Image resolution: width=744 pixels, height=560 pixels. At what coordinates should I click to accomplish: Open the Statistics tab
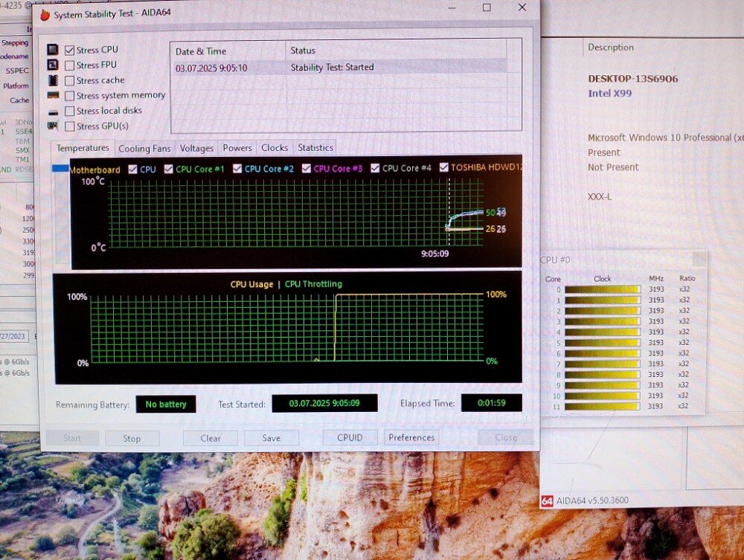(315, 148)
